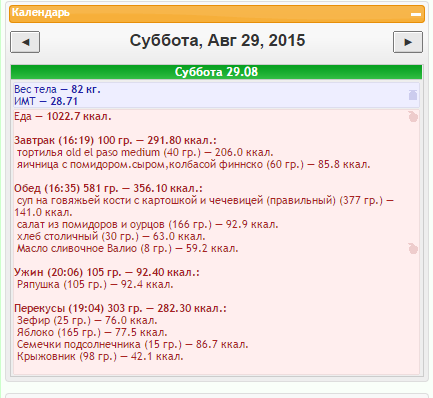Screen dimensions: 433x398
Task: Click Еда — 1022.7 ккал. total
Action: (63, 116)
